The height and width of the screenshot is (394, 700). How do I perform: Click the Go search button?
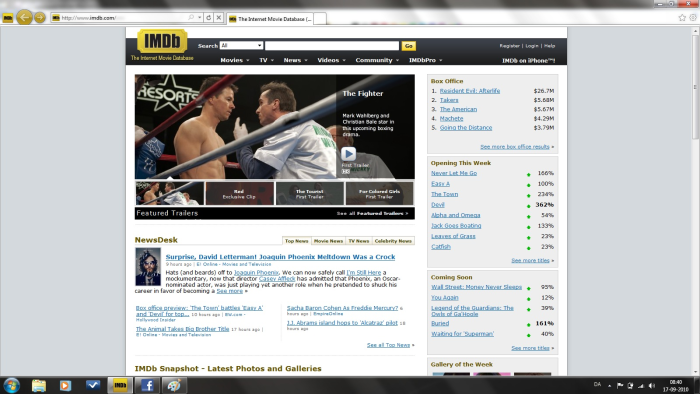click(x=408, y=46)
